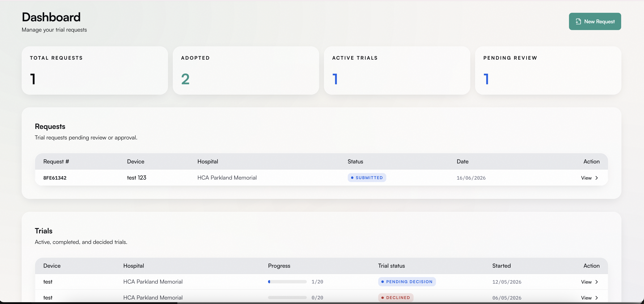Click the date 16/06/2026
The width and height of the screenshot is (644, 304).
pyautogui.click(x=471, y=178)
